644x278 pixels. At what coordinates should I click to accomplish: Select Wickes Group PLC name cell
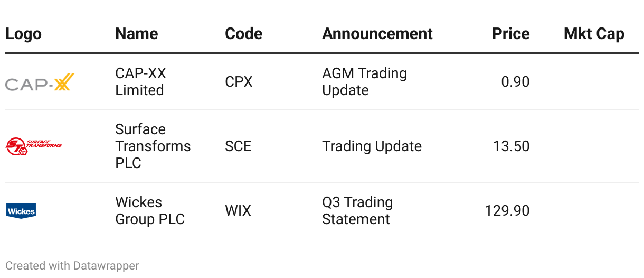(150, 211)
